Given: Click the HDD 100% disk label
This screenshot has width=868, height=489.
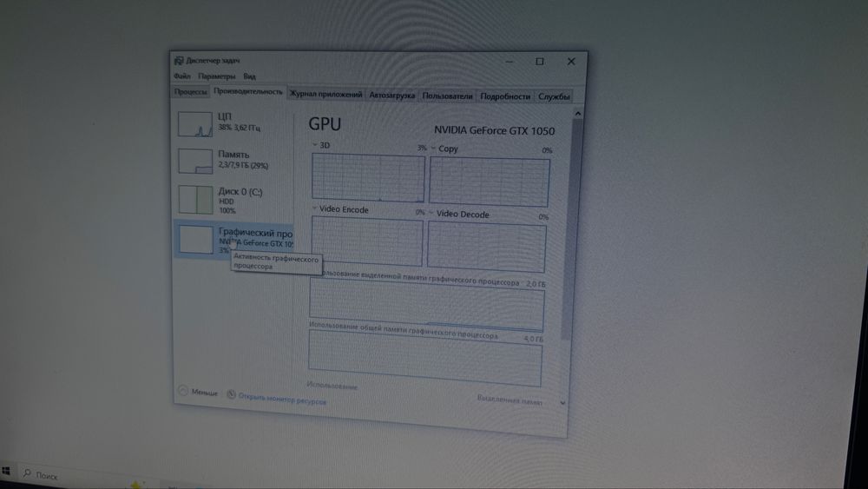Looking at the screenshot, I should 227,206.
